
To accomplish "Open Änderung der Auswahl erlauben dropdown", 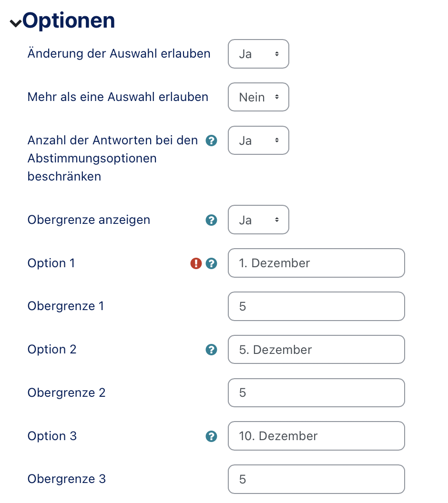I will pyautogui.click(x=258, y=54).
